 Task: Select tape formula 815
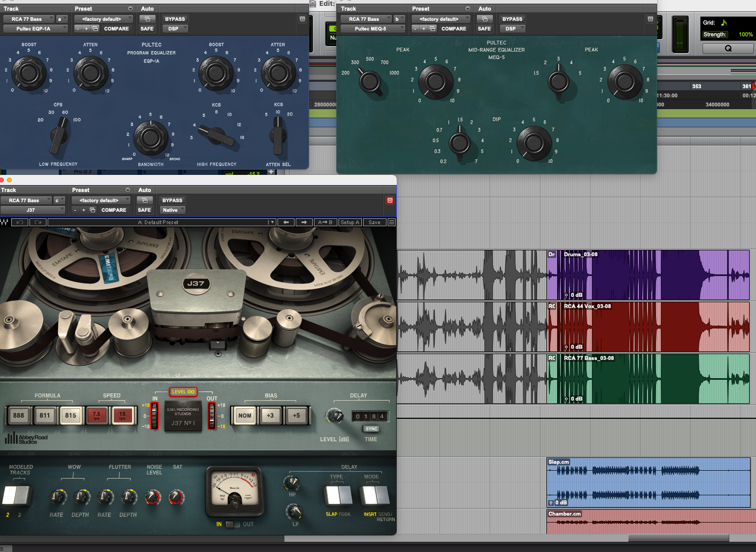click(x=71, y=415)
